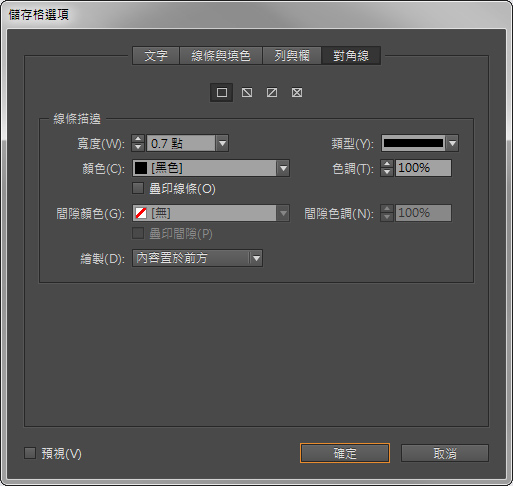
Task: Switch to the 文字 tab
Action: 156,55
